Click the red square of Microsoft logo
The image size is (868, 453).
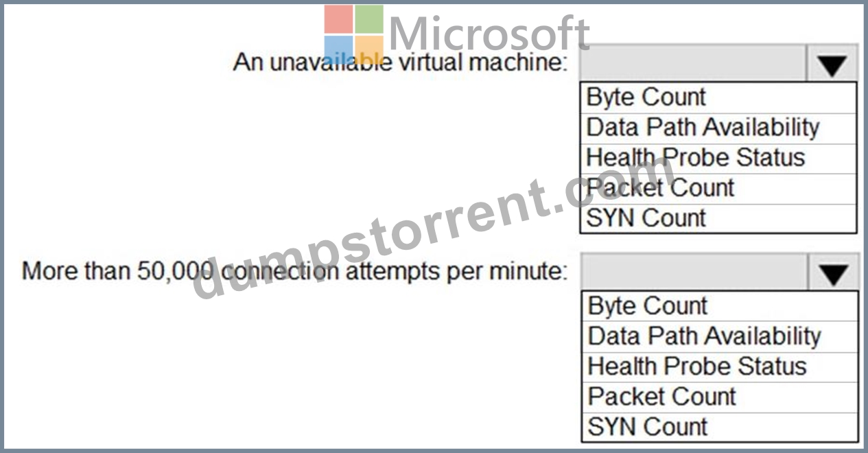coord(338,19)
